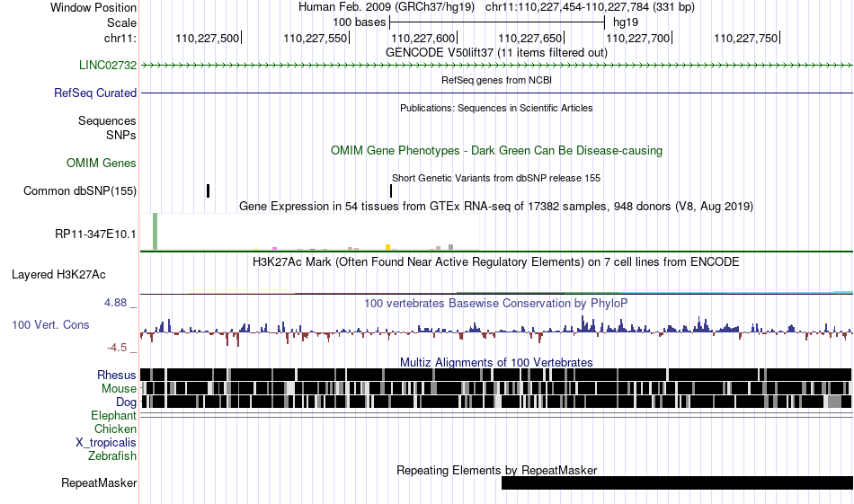This screenshot has width=854, height=504.
Task: Click the Sequences SNPs track label
Action: pyautogui.click(x=107, y=128)
